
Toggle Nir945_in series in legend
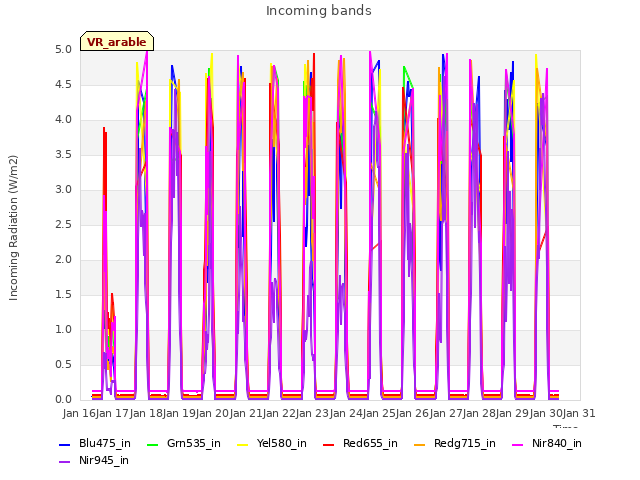pos(94,461)
